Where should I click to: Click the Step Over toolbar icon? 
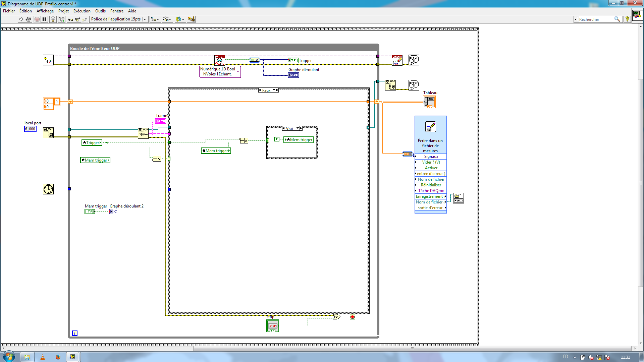77,19
